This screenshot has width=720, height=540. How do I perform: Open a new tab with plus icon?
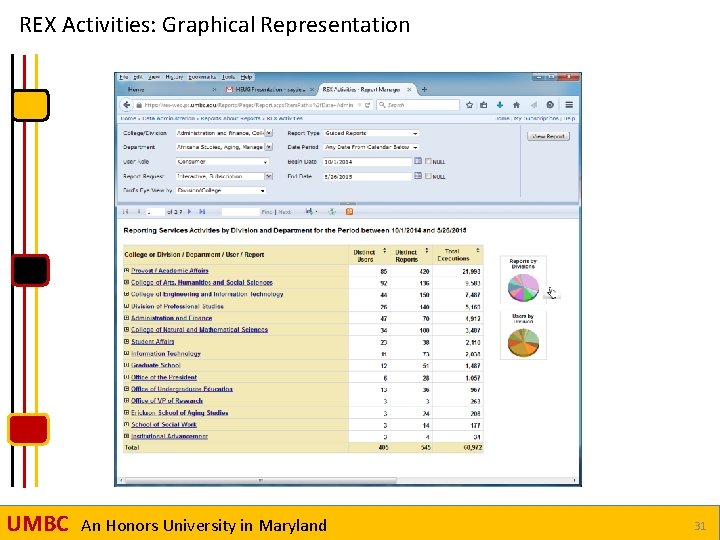424,90
